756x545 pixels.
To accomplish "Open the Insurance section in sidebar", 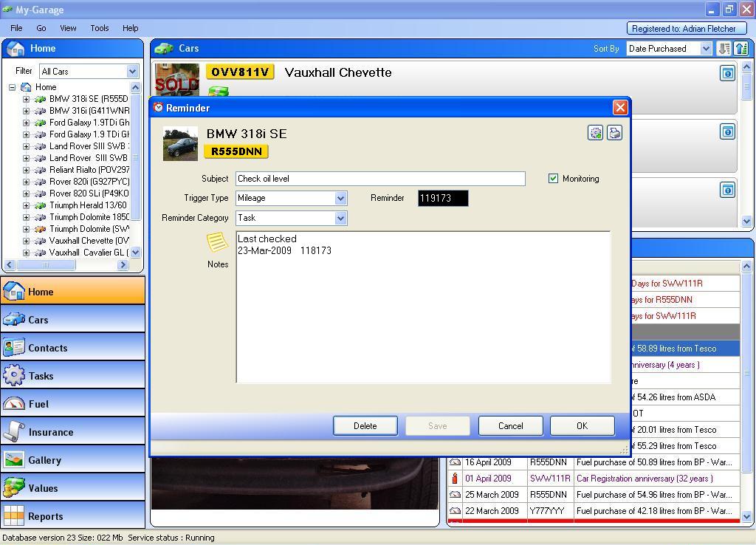I will (72, 432).
